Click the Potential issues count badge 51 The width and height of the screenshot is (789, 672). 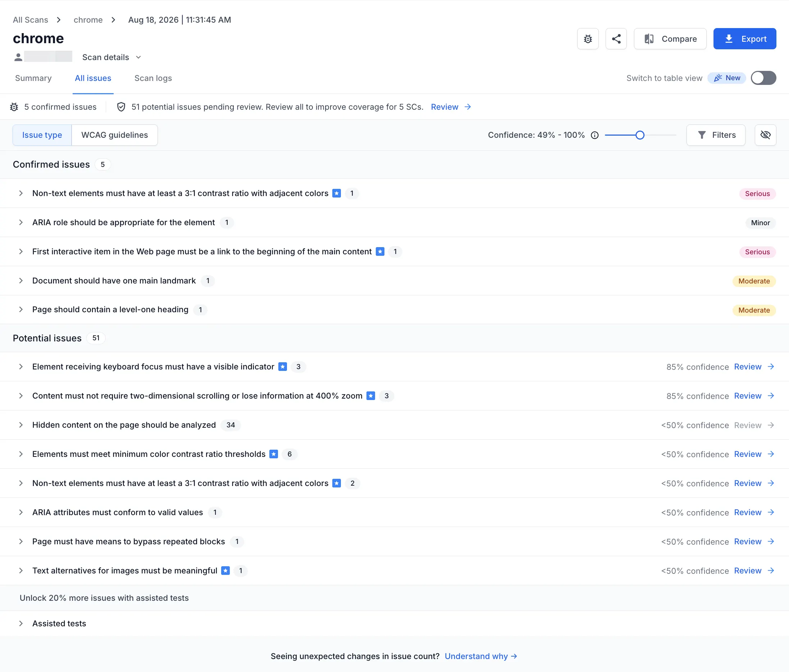96,338
